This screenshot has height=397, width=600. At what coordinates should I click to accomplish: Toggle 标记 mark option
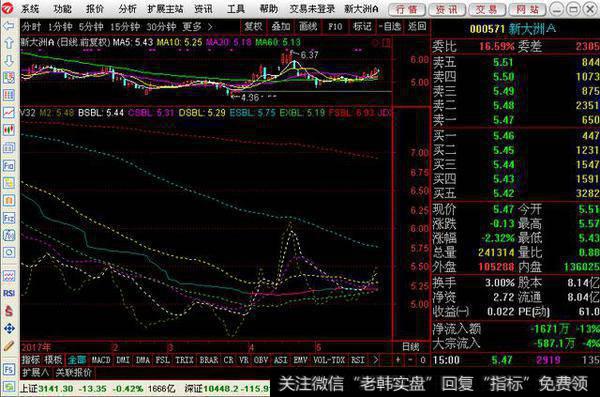362,26
